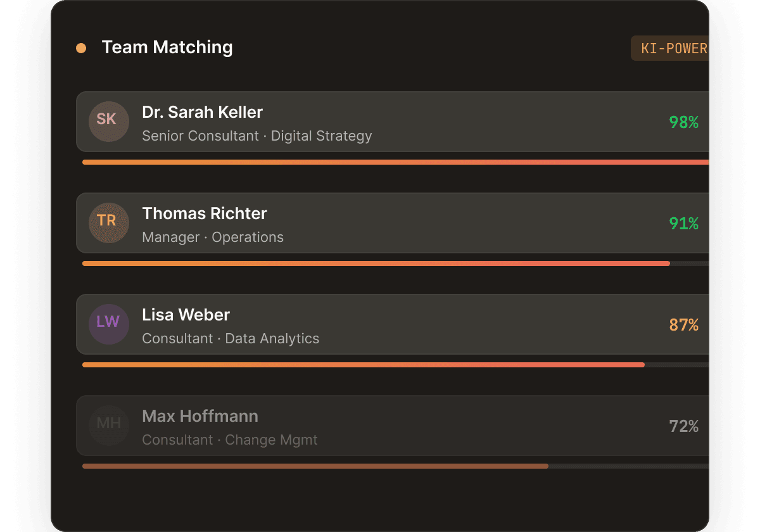This screenshot has height=532, width=760.
Task: Select the Team Matching header
Action: [167, 47]
